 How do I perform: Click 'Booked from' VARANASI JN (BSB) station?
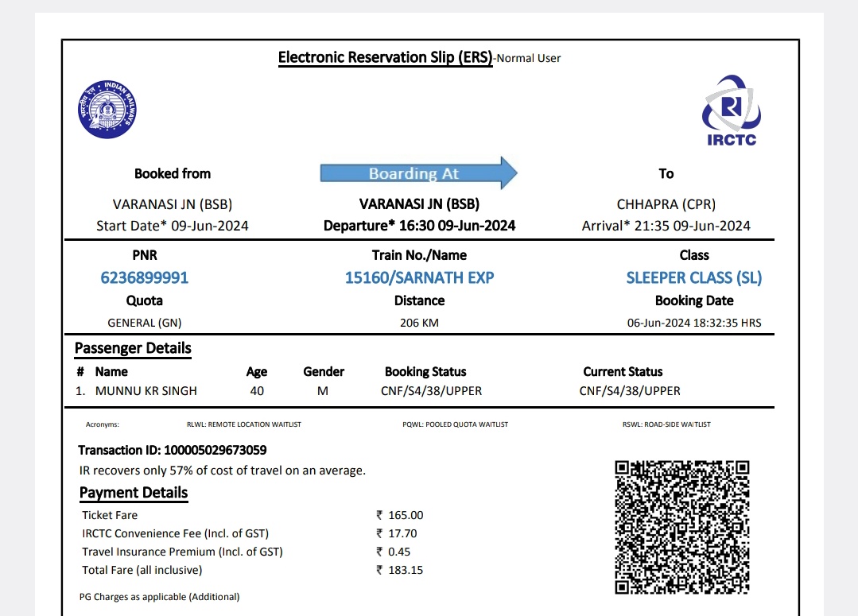pyautogui.click(x=173, y=204)
